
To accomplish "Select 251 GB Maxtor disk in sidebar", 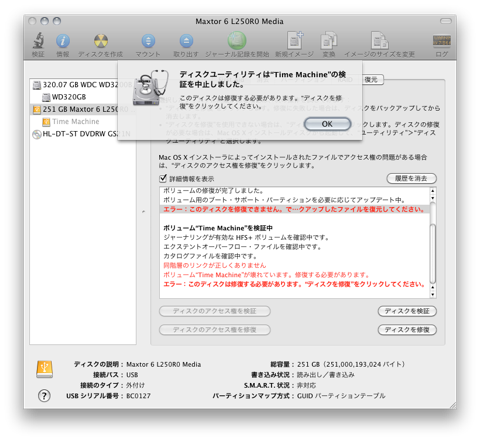I will point(83,109).
